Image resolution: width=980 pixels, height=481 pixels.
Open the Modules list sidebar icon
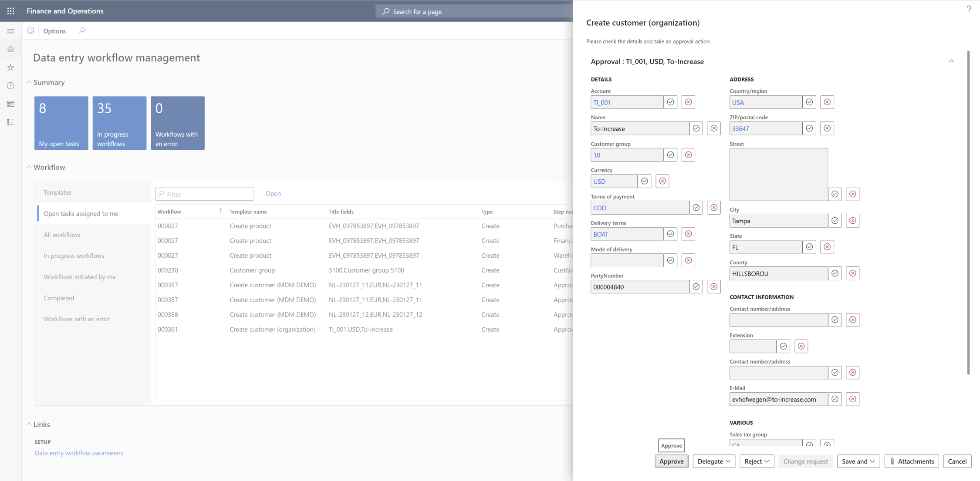(x=10, y=122)
